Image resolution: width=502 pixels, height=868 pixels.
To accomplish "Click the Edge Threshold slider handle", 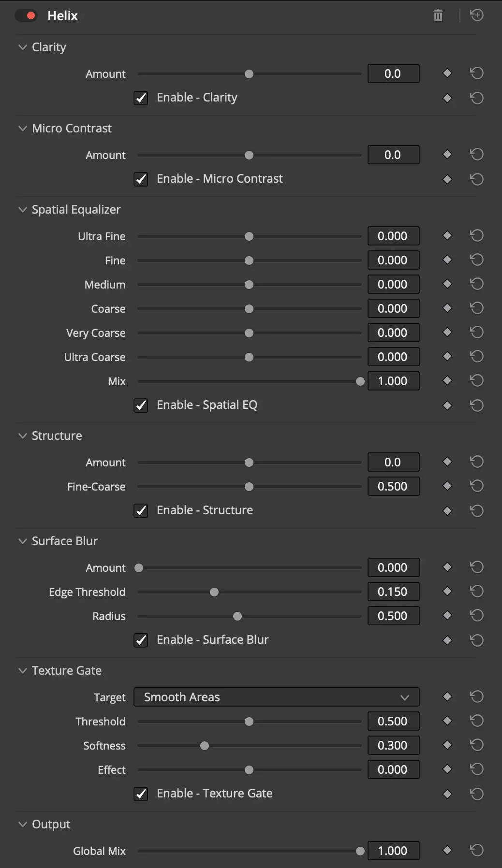I will point(214,592).
